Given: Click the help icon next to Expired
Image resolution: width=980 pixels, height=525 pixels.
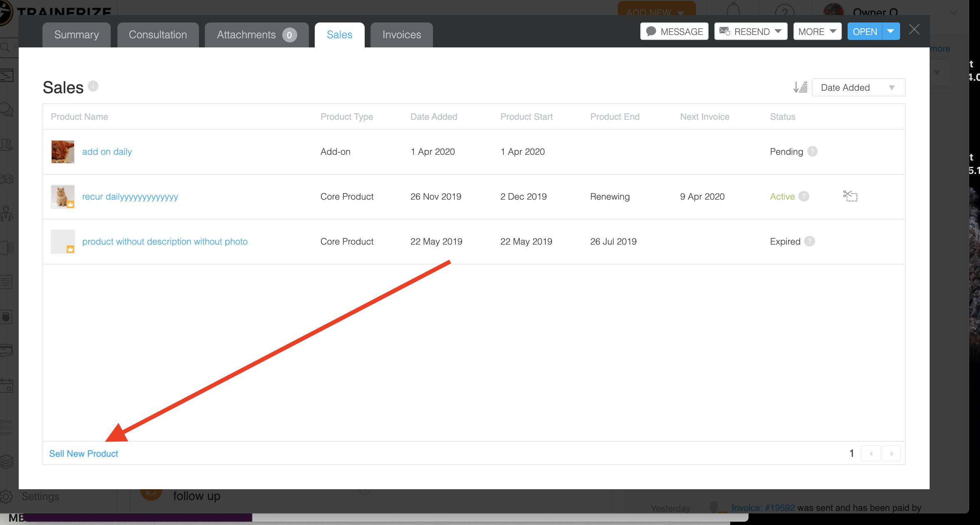Looking at the screenshot, I should [810, 241].
